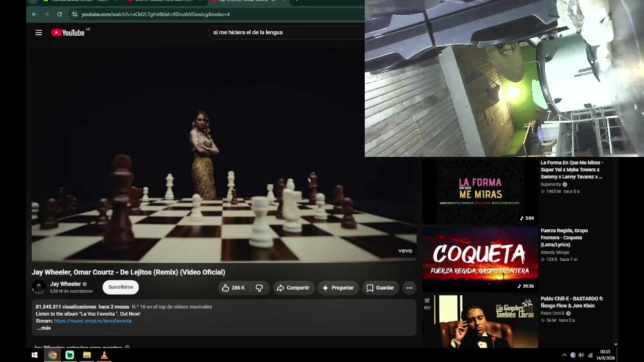This screenshot has width=644, height=362.
Task: Open the N.º 16 top music videos label
Action: click(172, 307)
